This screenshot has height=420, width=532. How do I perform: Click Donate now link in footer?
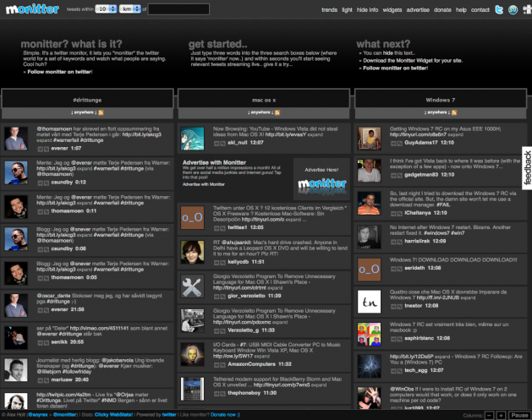(x=225, y=415)
